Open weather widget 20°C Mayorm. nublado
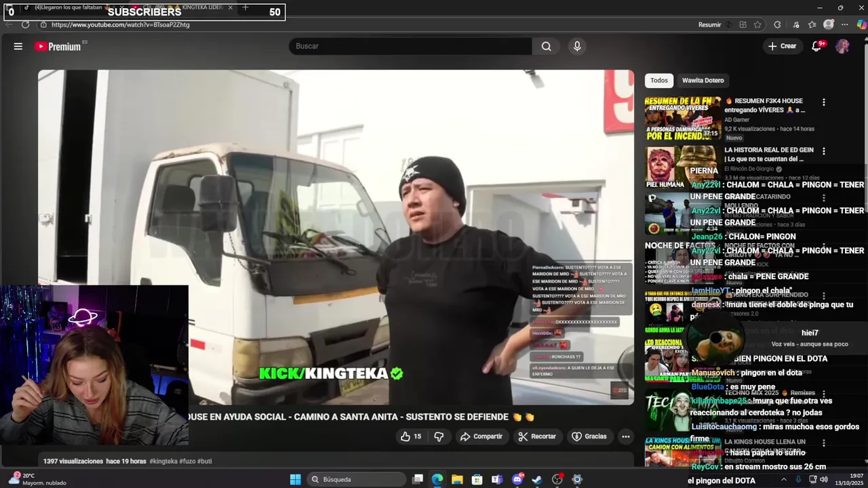Image resolution: width=868 pixels, height=488 pixels. coord(37,479)
